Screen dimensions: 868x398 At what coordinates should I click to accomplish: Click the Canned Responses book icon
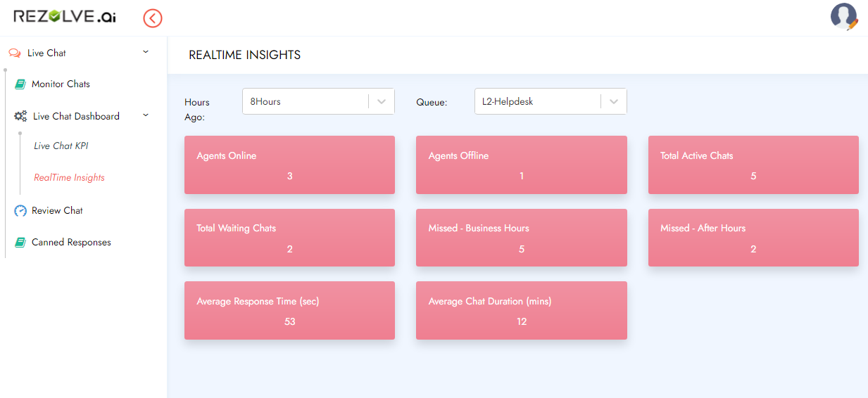click(x=20, y=243)
